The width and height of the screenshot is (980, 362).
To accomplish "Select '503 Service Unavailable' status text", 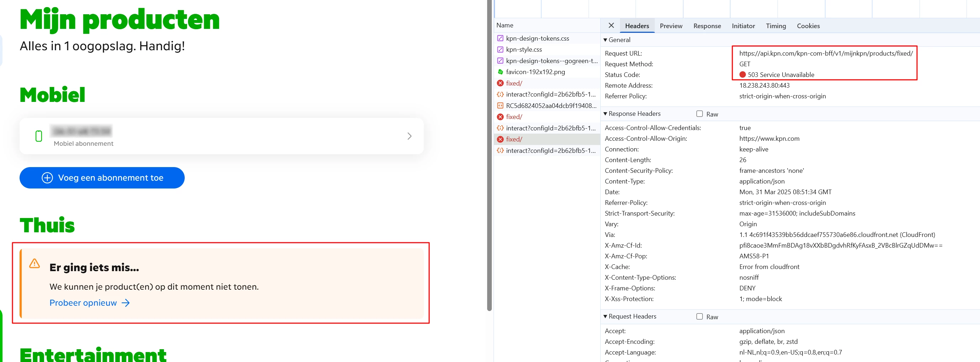I will pos(781,75).
